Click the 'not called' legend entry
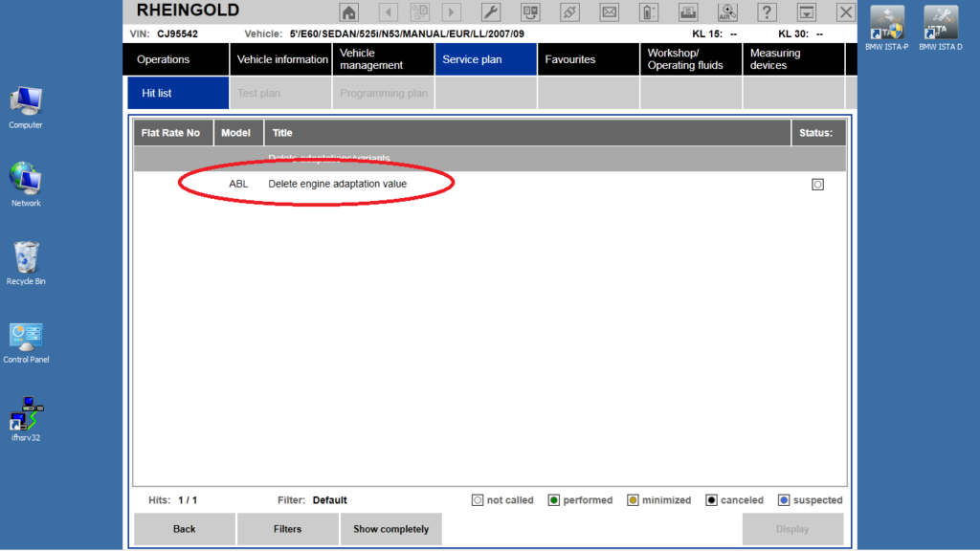 click(x=502, y=500)
